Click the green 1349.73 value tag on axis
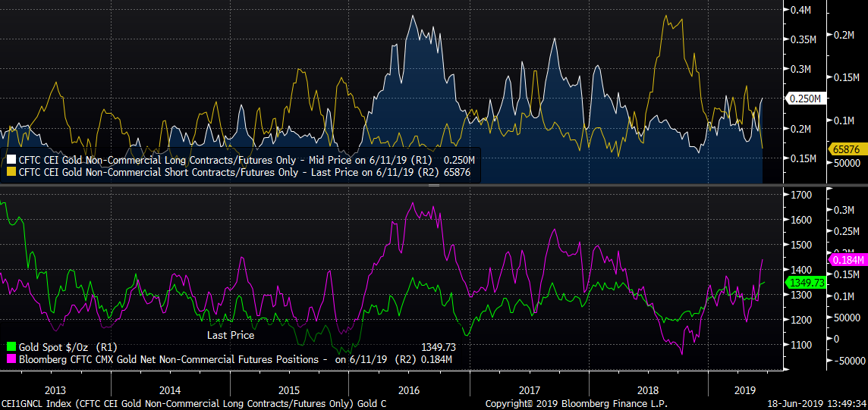 point(806,283)
